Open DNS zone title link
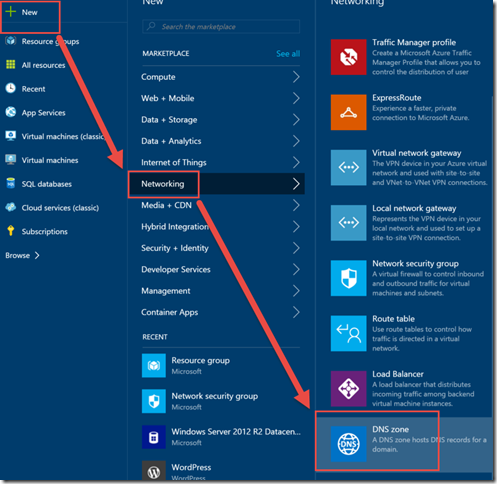Image resolution: width=497 pixels, height=484 pixels. (x=390, y=429)
